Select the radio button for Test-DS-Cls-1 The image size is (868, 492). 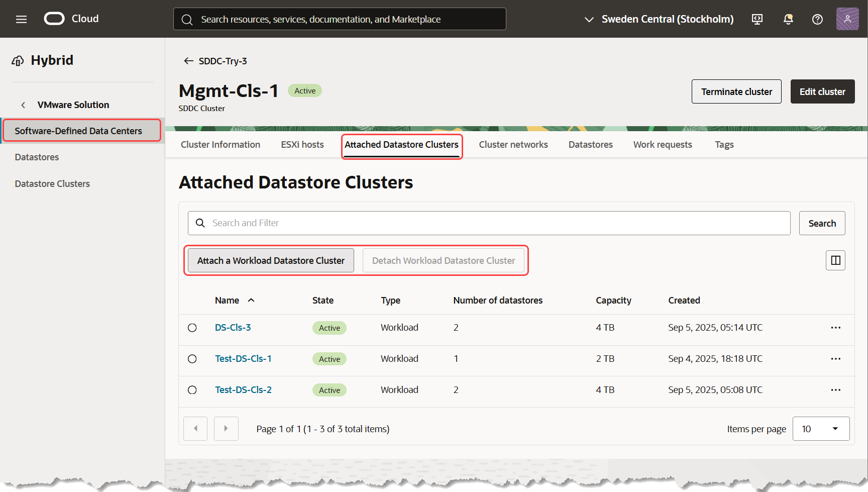pyautogui.click(x=192, y=358)
